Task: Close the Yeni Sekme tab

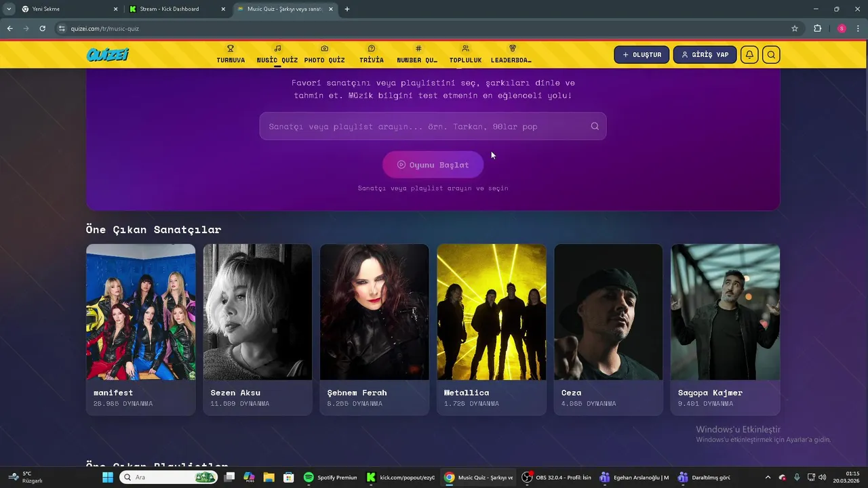Action: 115,9
